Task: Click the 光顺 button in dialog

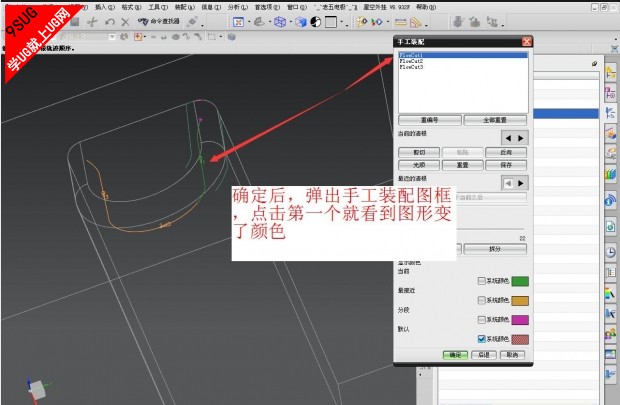Action: point(419,165)
